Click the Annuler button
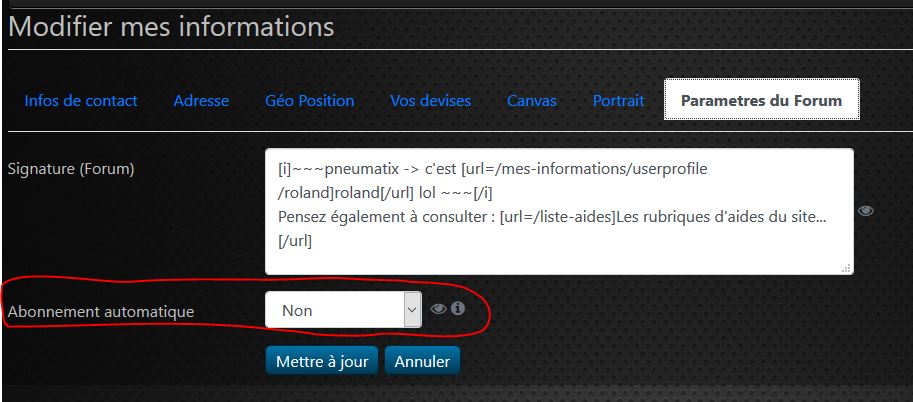This screenshot has width=913, height=402. pos(422,361)
